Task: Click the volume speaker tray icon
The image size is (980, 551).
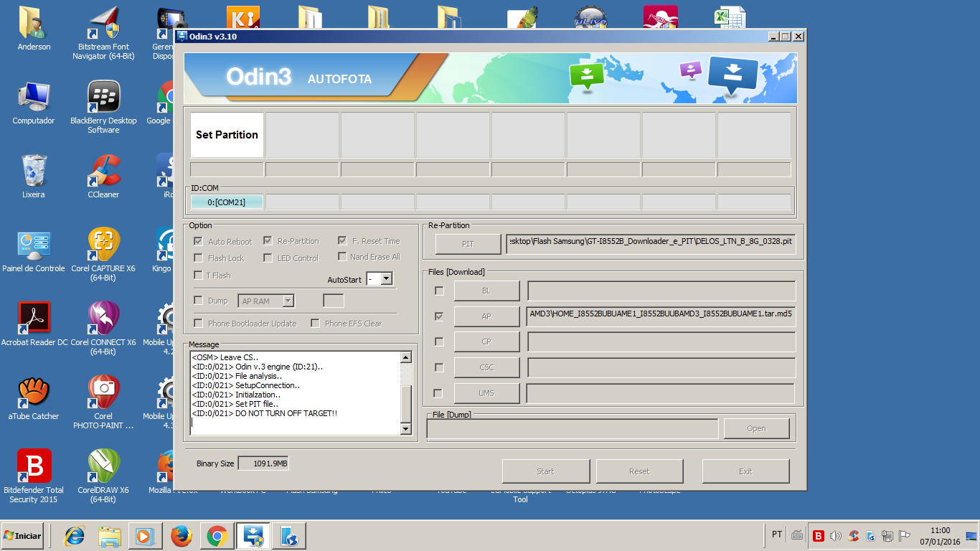Action: [835, 536]
